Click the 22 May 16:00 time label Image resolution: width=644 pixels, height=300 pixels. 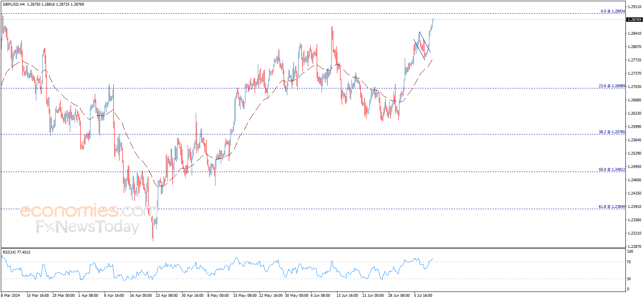271,296
